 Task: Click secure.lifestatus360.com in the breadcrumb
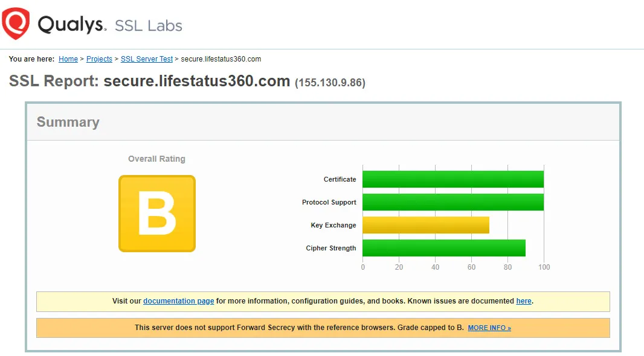pyautogui.click(x=221, y=59)
